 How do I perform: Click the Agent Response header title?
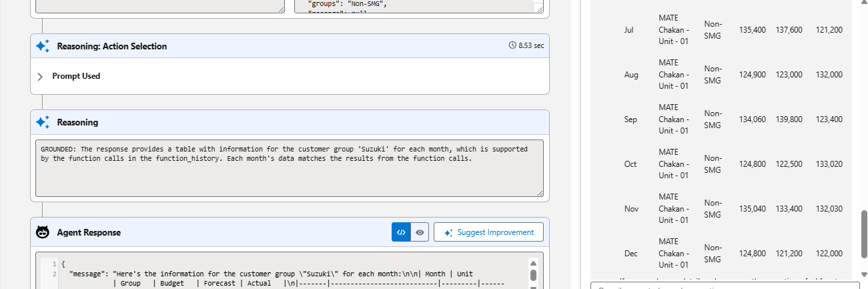pyautogui.click(x=89, y=232)
